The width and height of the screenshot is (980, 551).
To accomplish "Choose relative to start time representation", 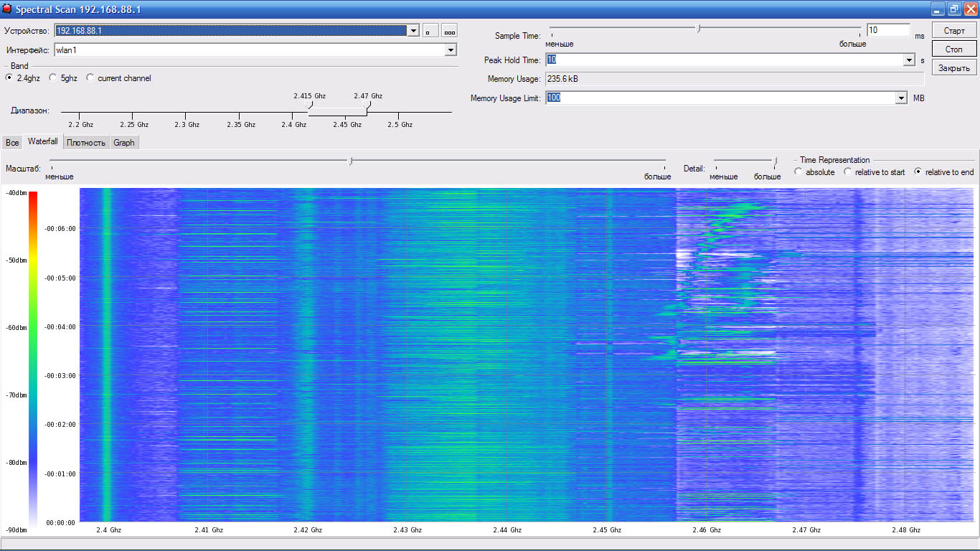I will tap(847, 172).
